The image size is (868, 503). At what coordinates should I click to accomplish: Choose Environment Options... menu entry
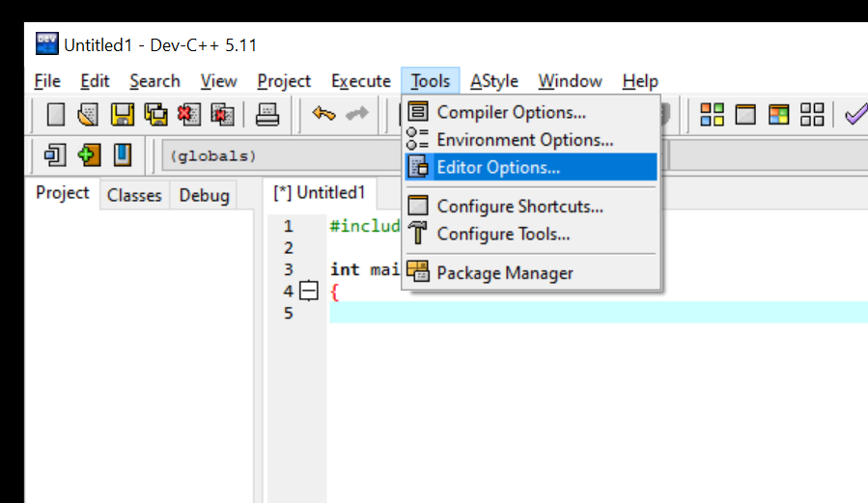tap(531, 139)
